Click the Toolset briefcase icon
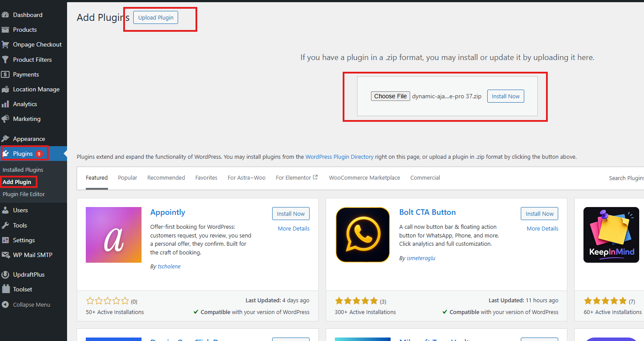 click(x=5, y=289)
